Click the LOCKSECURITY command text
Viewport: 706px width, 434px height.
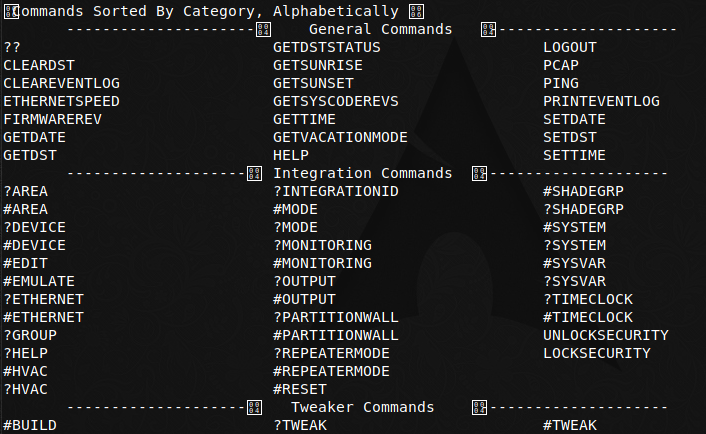click(597, 353)
